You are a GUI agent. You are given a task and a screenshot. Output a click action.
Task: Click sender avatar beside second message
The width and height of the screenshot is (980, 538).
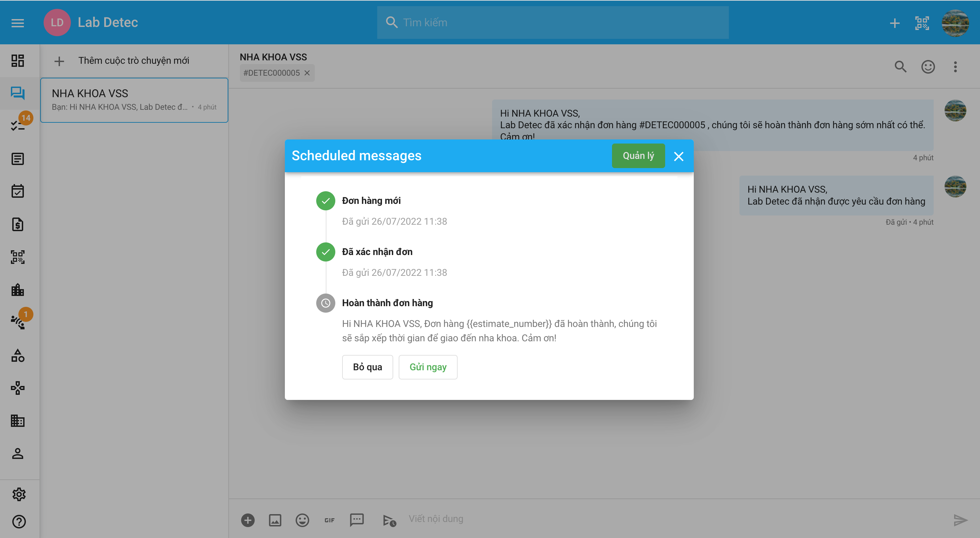(955, 186)
